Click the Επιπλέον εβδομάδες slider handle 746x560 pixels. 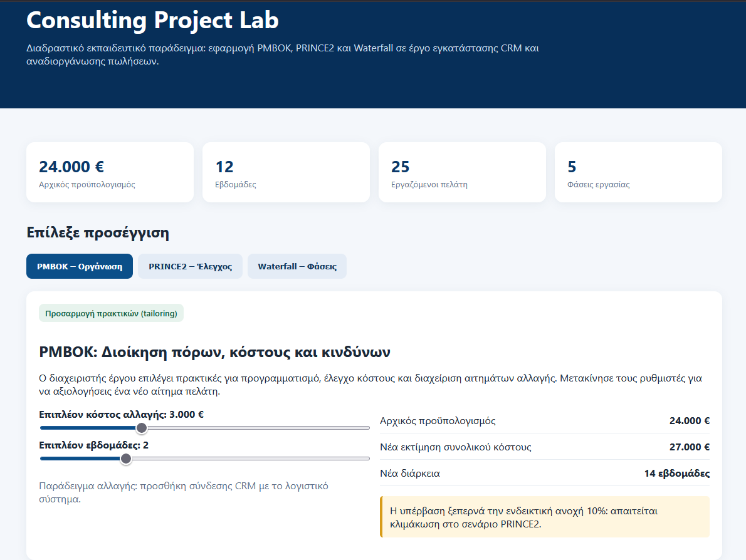126,459
